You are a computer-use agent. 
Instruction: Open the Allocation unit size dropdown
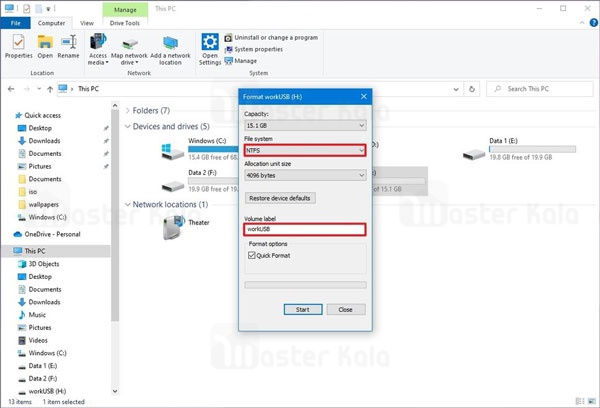(305, 175)
